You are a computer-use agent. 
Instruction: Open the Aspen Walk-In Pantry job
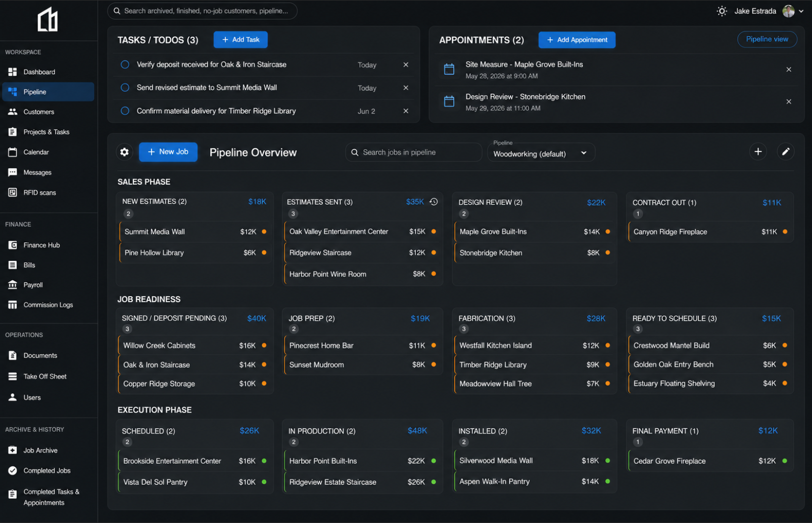click(535, 482)
